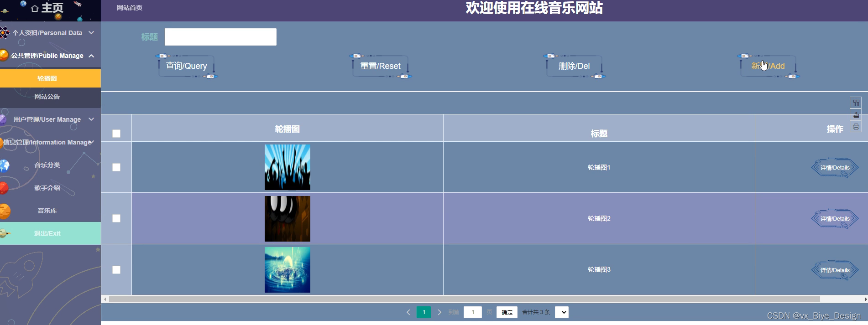Click the 网站首页 link in top bar

point(130,8)
